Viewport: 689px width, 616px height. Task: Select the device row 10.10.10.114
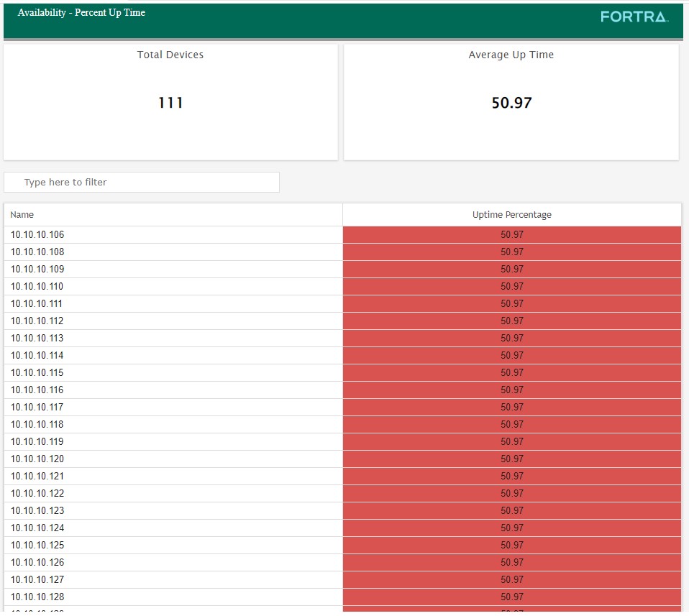(343, 356)
